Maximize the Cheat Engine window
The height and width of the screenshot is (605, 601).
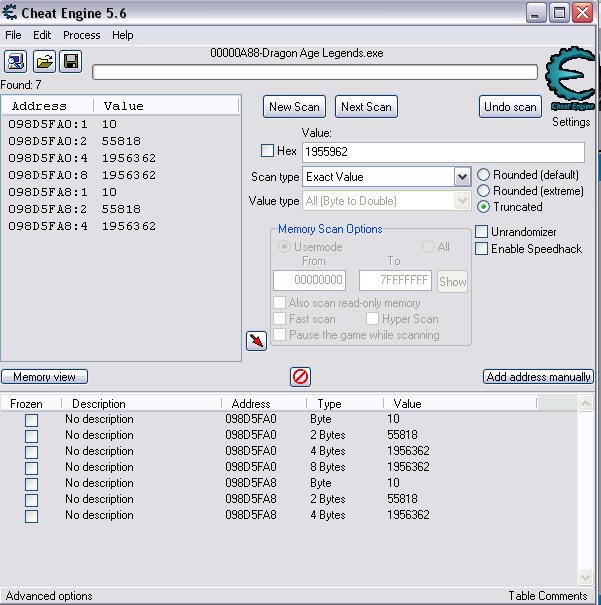pyautogui.click(x=559, y=13)
